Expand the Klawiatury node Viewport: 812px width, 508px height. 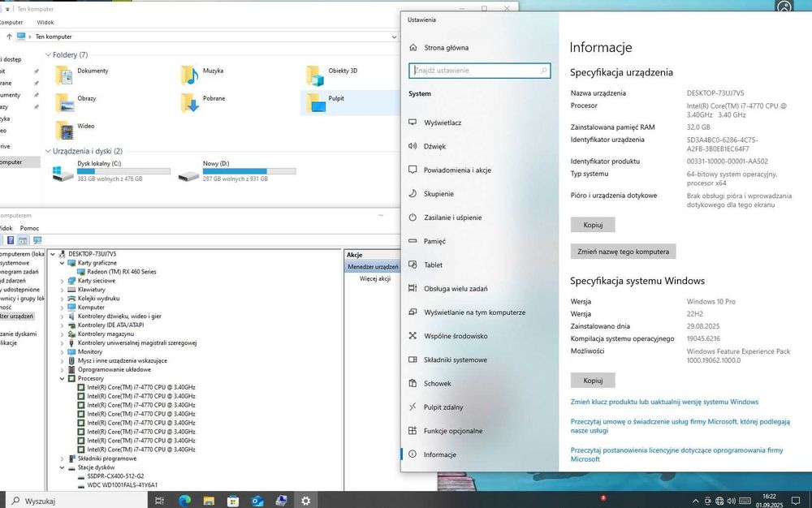(x=63, y=290)
